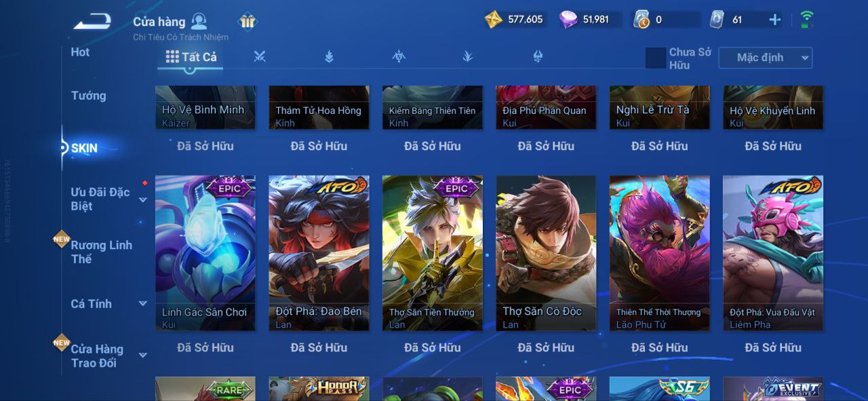Open the gift box icon
The image size is (868, 401).
(x=248, y=22)
